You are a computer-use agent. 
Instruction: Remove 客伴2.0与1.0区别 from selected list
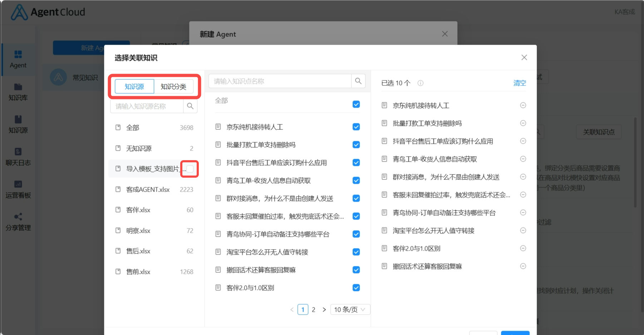tap(523, 248)
